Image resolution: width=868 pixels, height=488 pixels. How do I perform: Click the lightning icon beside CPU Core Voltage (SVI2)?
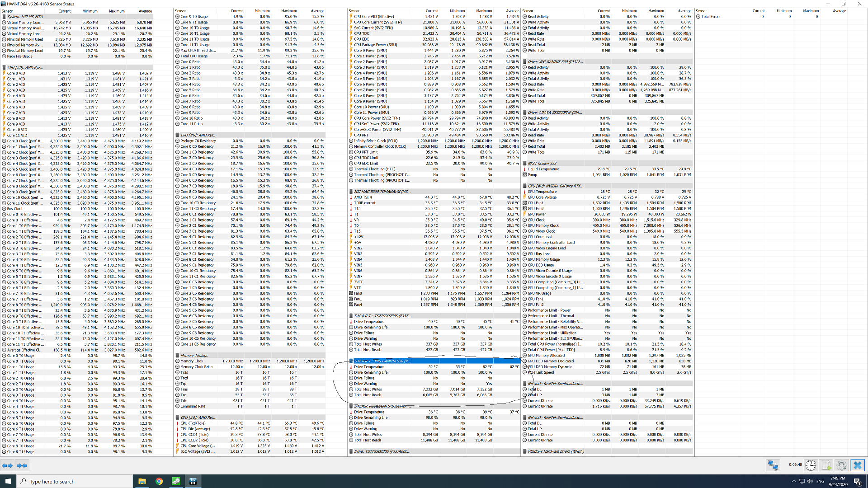(x=177, y=446)
